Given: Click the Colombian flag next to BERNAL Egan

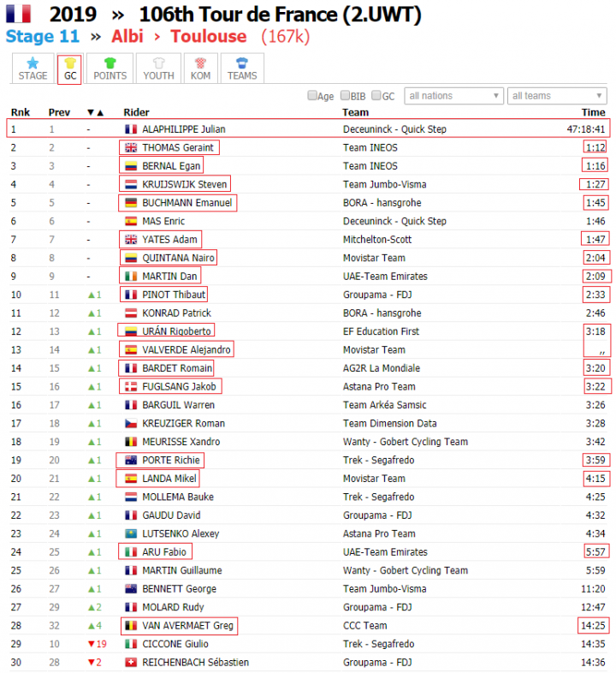Looking at the screenshot, I should pos(131,166).
